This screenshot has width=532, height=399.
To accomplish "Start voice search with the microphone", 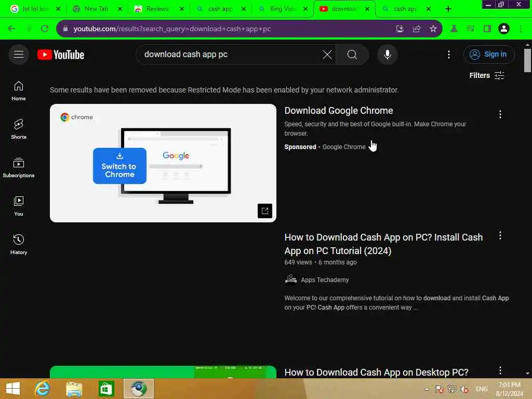I will pos(387,55).
